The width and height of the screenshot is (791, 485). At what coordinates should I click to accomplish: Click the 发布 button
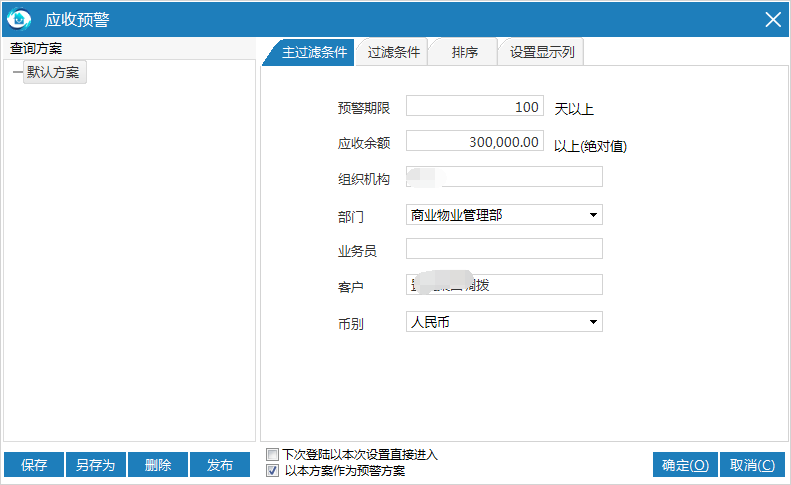220,464
